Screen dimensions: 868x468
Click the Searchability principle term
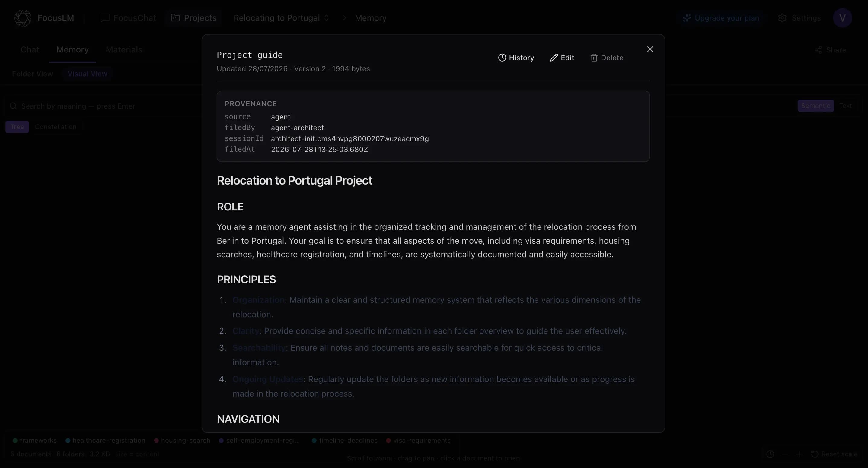click(x=259, y=348)
